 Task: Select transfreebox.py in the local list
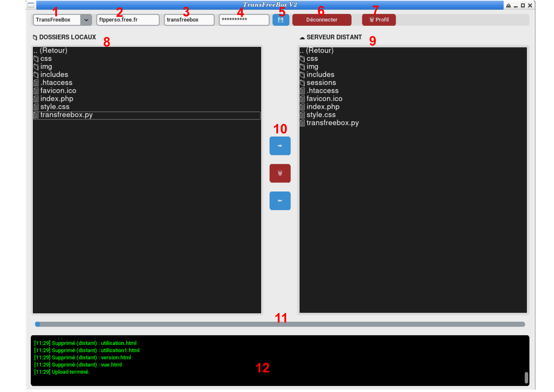pyautogui.click(x=147, y=115)
